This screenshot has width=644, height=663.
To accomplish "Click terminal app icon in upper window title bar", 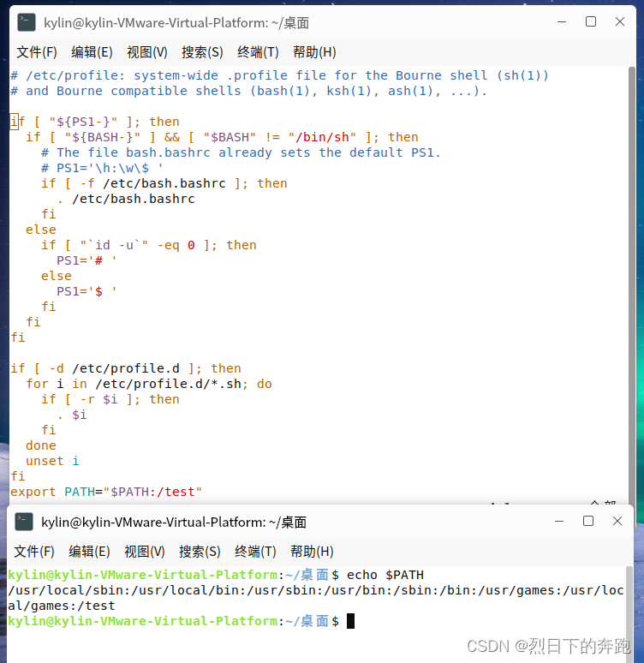I will click(x=27, y=22).
